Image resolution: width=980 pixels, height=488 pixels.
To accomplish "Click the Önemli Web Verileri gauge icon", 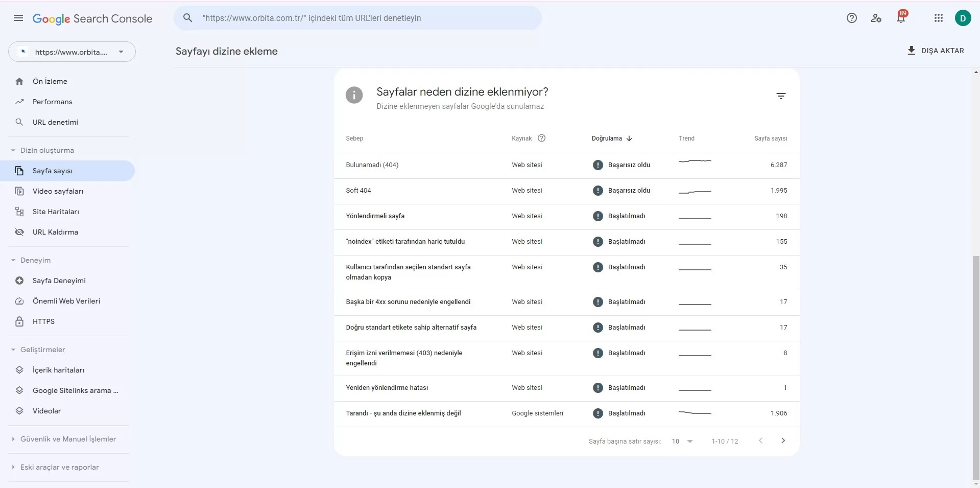I will (x=19, y=301).
